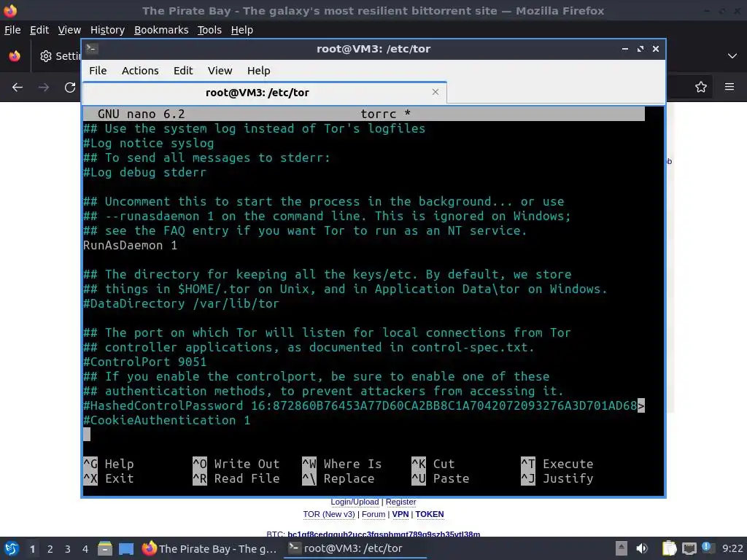Click the '^R Read File' nano shortcut
Viewport: 747px width, 560px height.
pos(236,478)
